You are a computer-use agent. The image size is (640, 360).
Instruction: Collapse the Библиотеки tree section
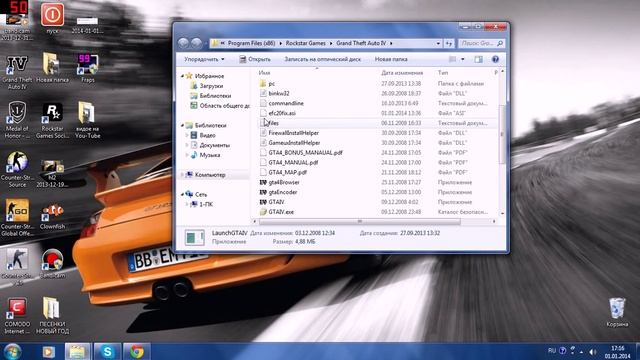[x=182, y=125]
